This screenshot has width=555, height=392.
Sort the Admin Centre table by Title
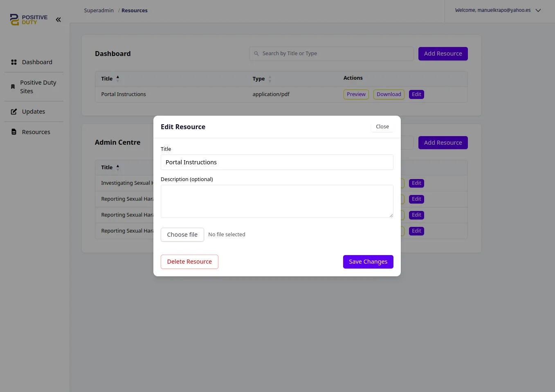117,167
